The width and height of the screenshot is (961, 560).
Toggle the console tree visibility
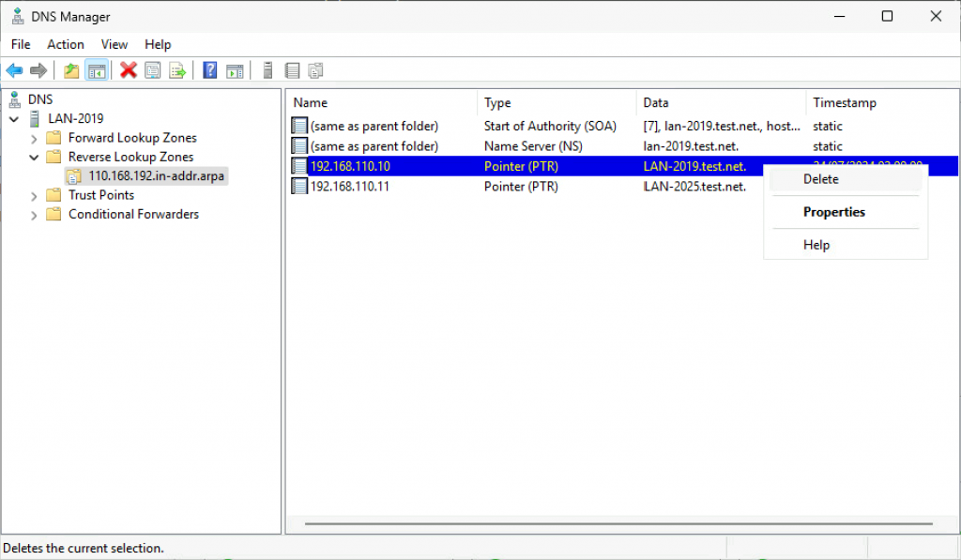[x=96, y=69]
